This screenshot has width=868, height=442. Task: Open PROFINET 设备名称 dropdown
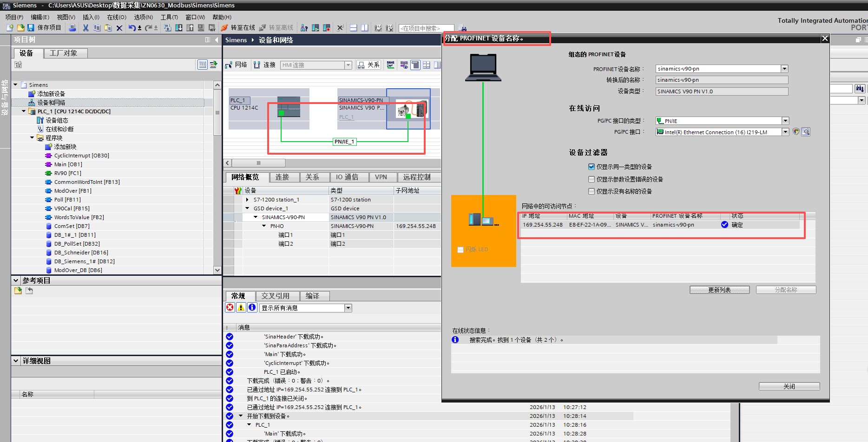[784, 69]
